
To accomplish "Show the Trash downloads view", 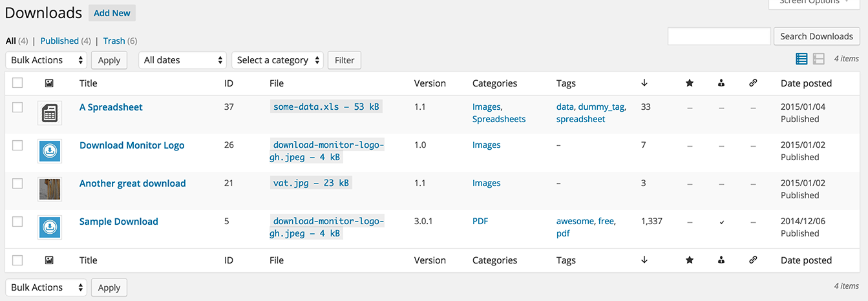I will pos(114,41).
